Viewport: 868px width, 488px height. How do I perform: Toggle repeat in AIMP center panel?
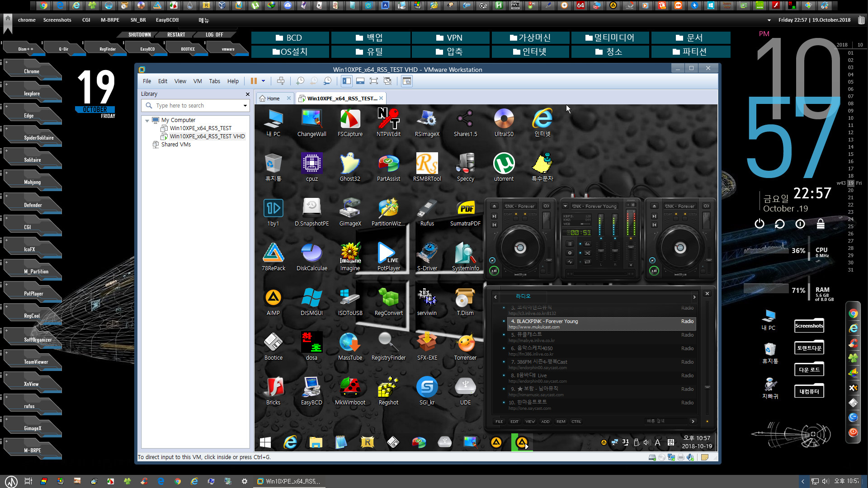pyautogui.click(x=587, y=262)
